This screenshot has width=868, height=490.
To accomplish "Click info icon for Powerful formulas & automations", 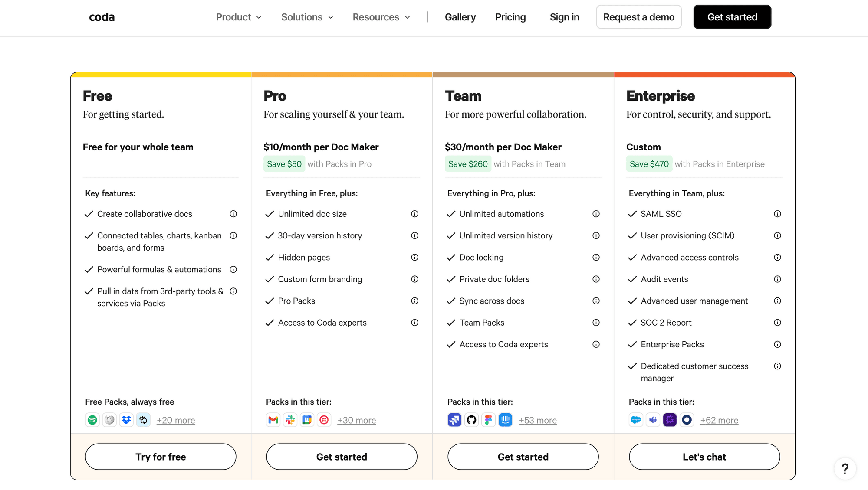I will pyautogui.click(x=233, y=269).
